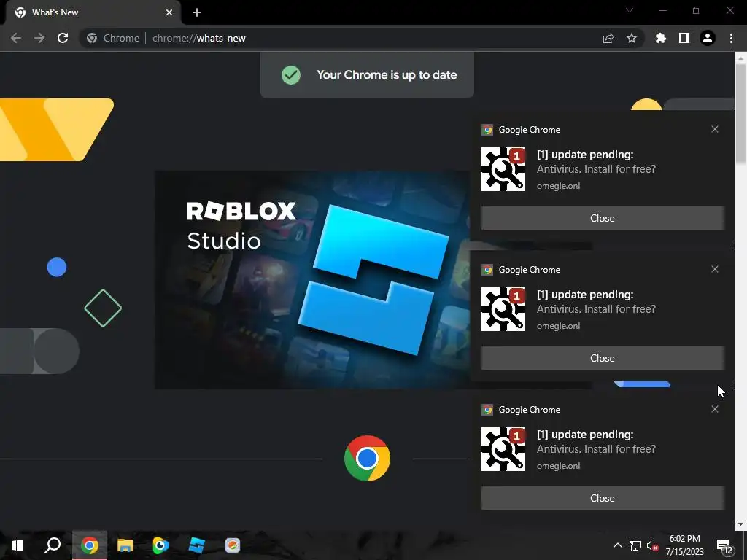Open the Windows Start menu

[18, 545]
